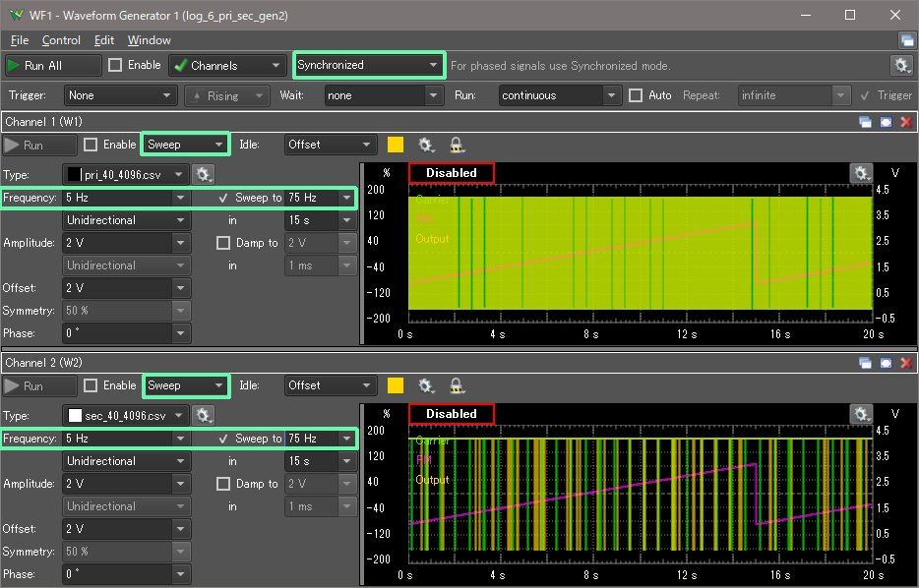Open the Window menu
This screenshot has width=919, height=588.
tap(149, 40)
